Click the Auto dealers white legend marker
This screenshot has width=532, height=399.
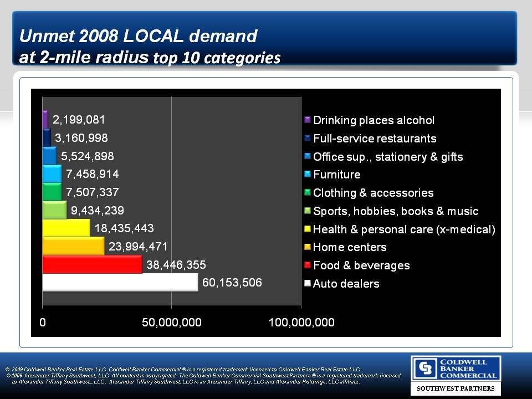click(x=308, y=284)
